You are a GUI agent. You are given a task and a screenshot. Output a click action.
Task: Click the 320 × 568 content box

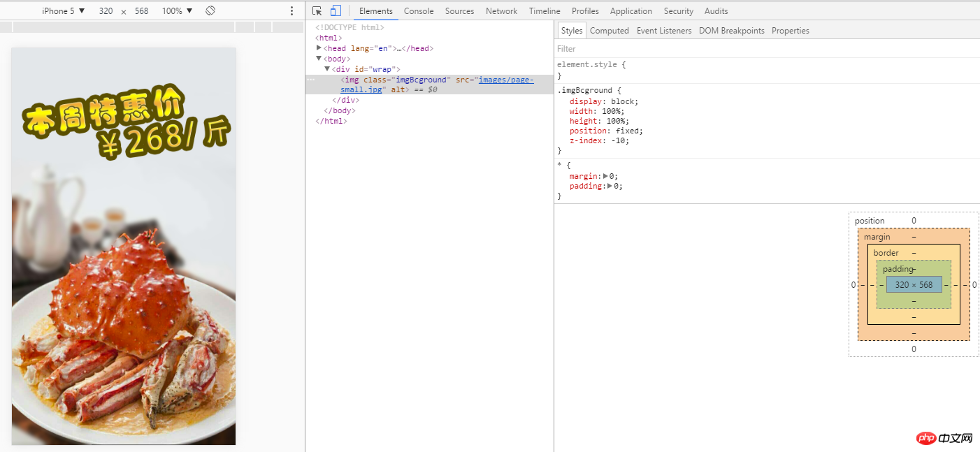[914, 284]
